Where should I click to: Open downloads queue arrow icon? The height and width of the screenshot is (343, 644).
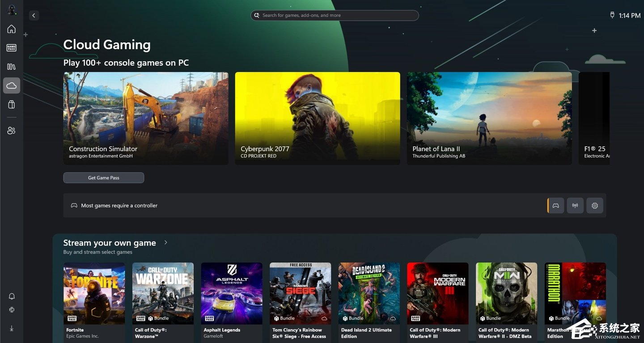click(12, 328)
